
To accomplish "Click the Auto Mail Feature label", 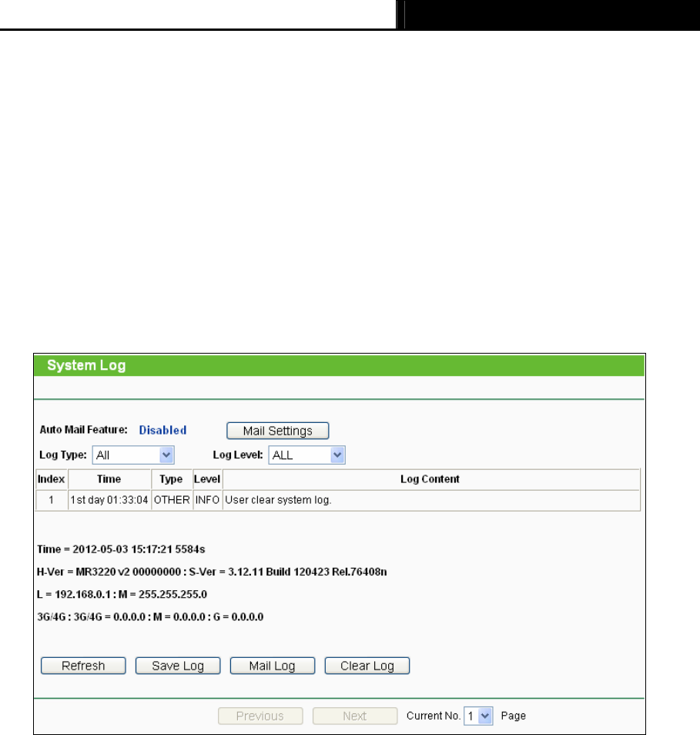I will pyautogui.click(x=83, y=430).
